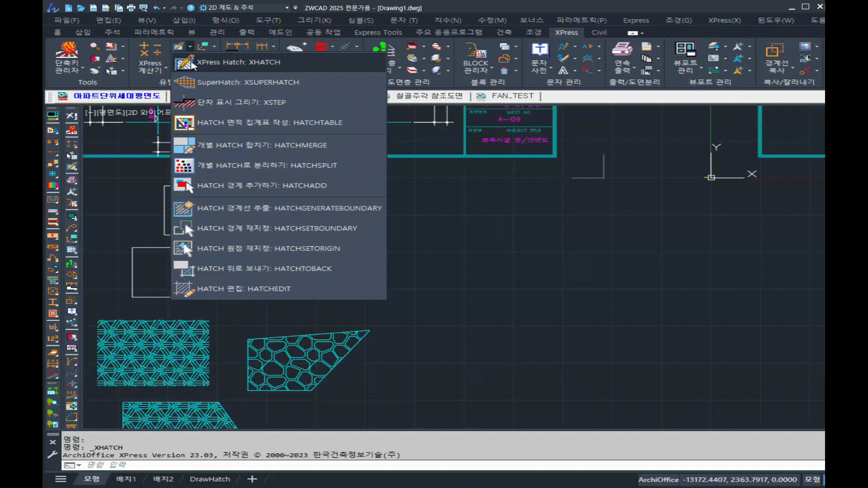Click HATCHMERGE merge hatch command
The width and height of the screenshot is (868, 488).
262,145
